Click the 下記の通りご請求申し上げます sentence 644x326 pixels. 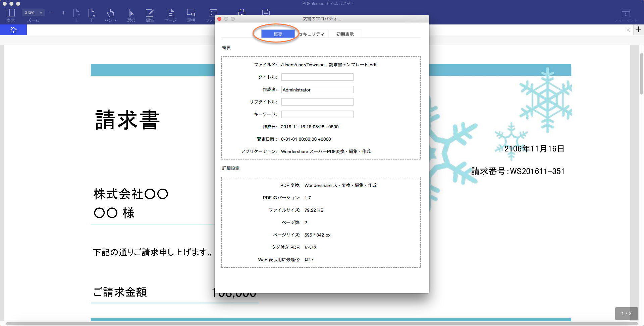point(153,252)
